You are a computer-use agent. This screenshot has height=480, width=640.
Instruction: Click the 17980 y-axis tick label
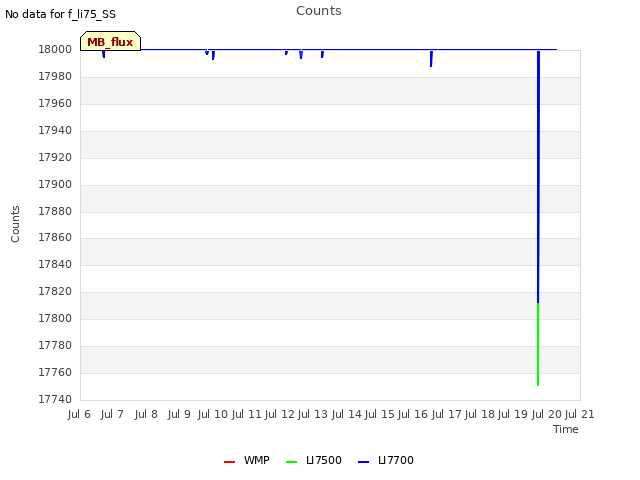tap(55, 76)
